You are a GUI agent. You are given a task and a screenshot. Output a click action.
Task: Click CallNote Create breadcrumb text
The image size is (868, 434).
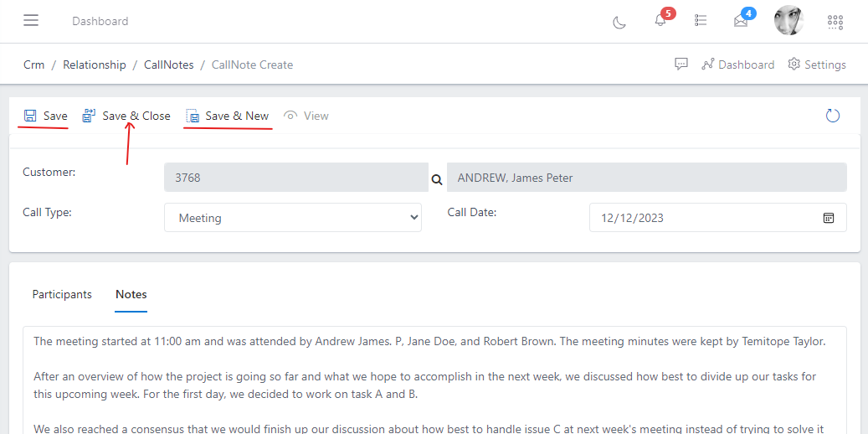pyautogui.click(x=253, y=65)
